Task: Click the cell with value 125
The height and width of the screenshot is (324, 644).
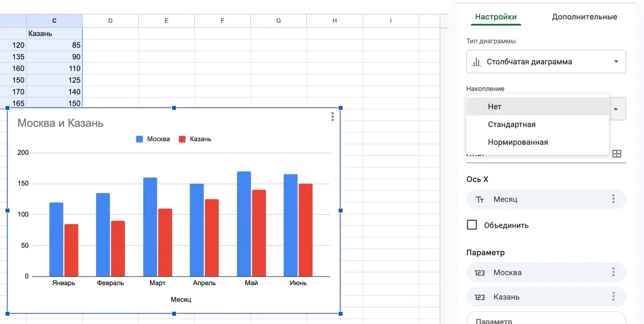Action: pyautogui.click(x=54, y=80)
